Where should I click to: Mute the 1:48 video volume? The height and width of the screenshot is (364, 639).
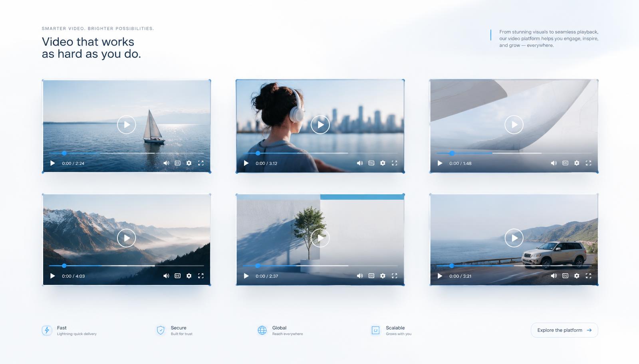554,163
